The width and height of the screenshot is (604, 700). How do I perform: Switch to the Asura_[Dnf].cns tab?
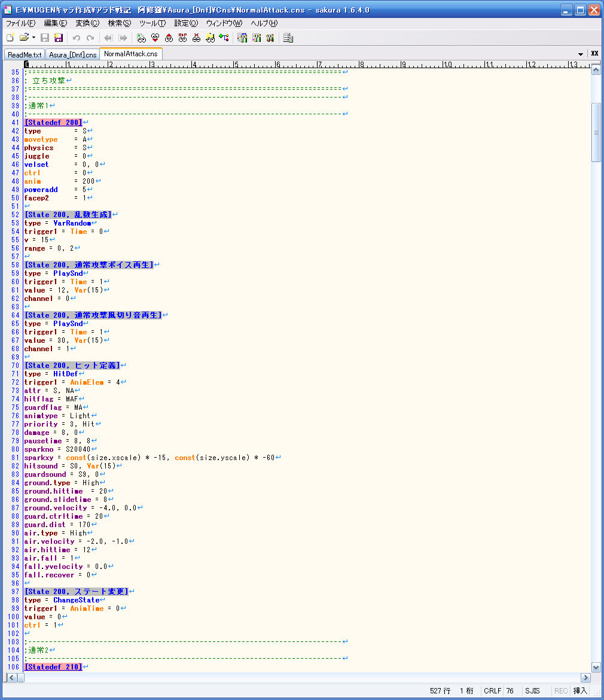tap(73, 54)
